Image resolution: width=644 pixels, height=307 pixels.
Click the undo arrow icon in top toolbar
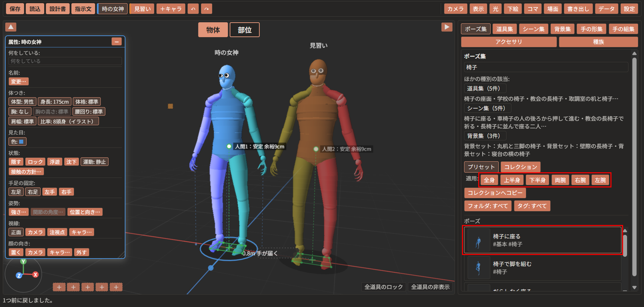pyautogui.click(x=194, y=9)
